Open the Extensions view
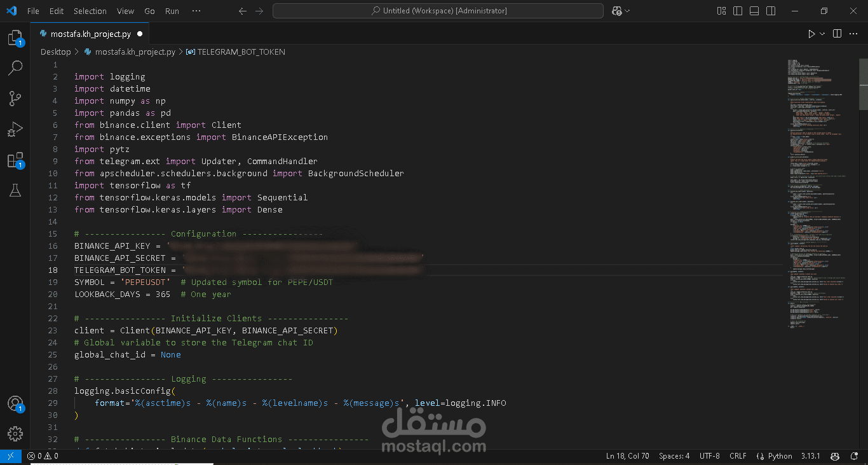The height and width of the screenshot is (465, 868). (15, 160)
